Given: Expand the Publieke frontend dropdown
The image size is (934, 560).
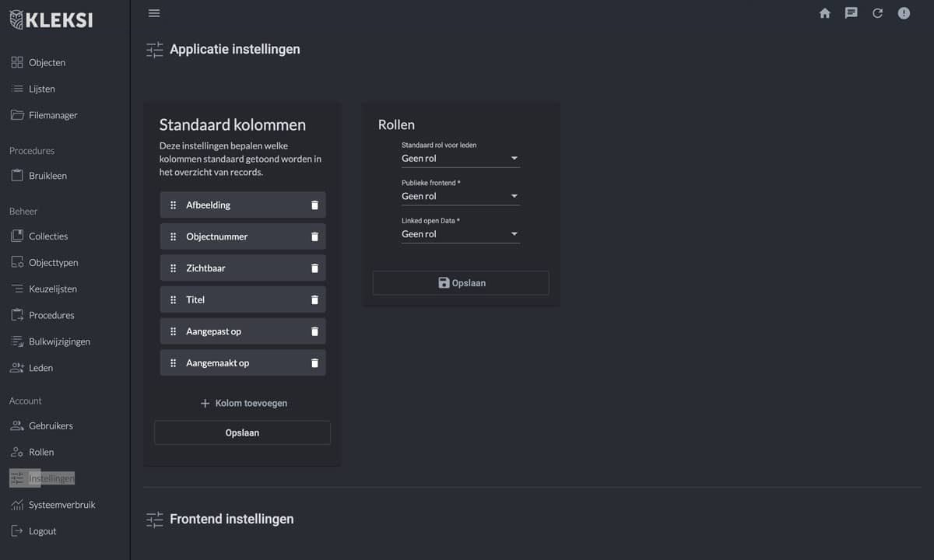Looking at the screenshot, I should [460, 197].
